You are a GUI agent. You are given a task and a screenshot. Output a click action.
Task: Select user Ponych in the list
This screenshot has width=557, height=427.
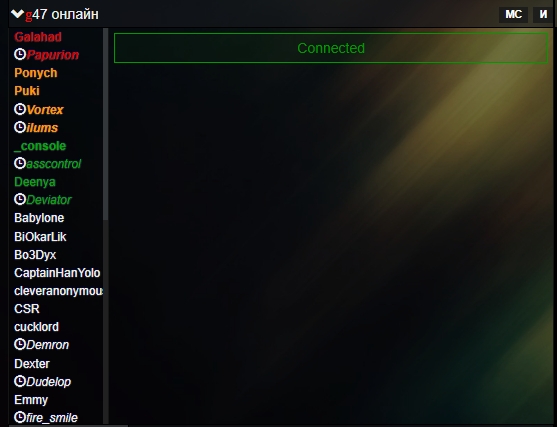pyautogui.click(x=36, y=73)
